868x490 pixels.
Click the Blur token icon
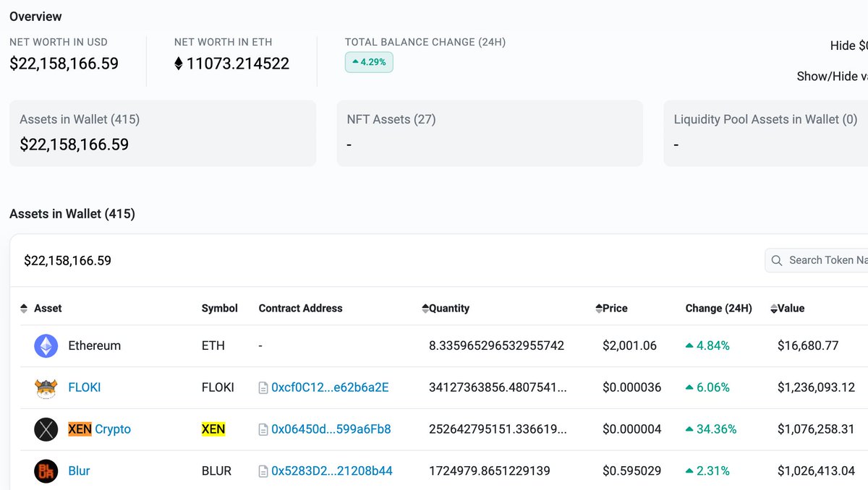(46, 470)
